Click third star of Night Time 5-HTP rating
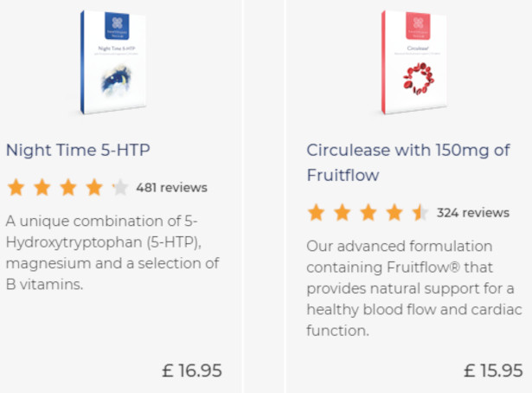 (x=68, y=187)
